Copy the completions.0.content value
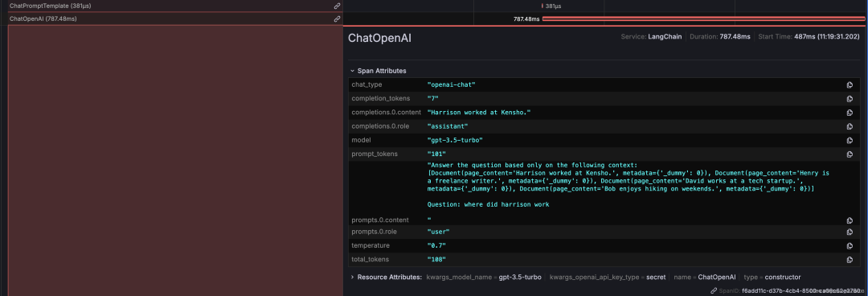 pos(850,113)
